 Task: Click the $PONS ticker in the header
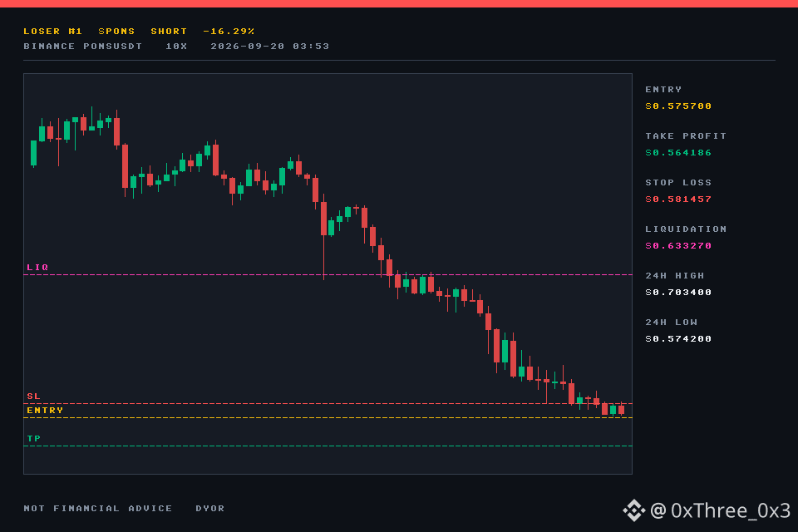[116, 31]
